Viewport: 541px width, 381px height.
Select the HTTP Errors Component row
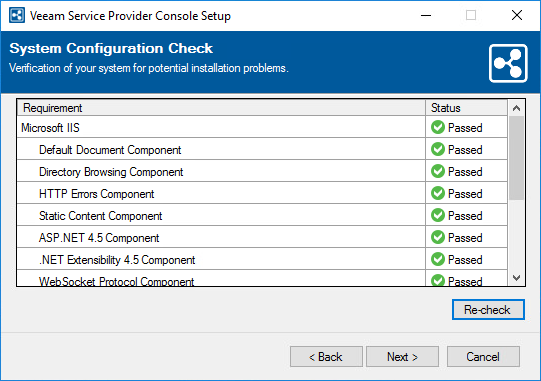[262, 194]
